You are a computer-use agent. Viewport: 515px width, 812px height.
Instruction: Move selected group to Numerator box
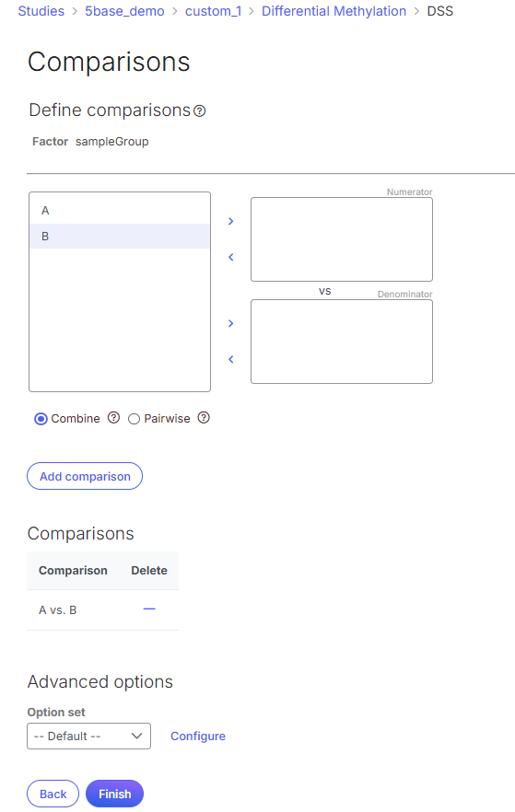231,221
